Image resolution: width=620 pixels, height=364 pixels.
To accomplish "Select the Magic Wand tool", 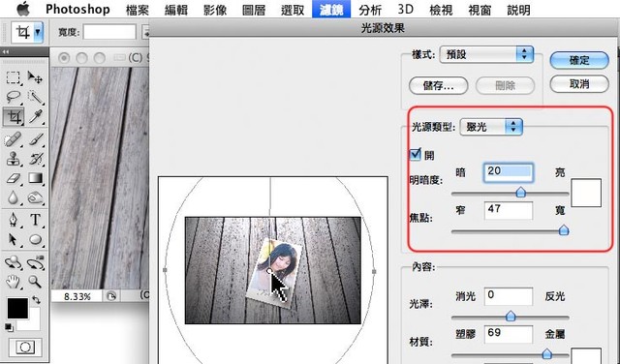I will pyautogui.click(x=35, y=97).
